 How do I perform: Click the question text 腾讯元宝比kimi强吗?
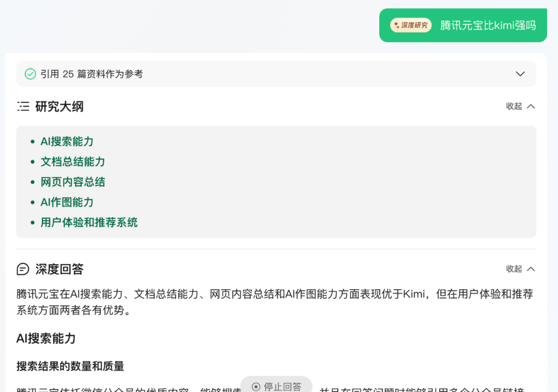(488, 25)
